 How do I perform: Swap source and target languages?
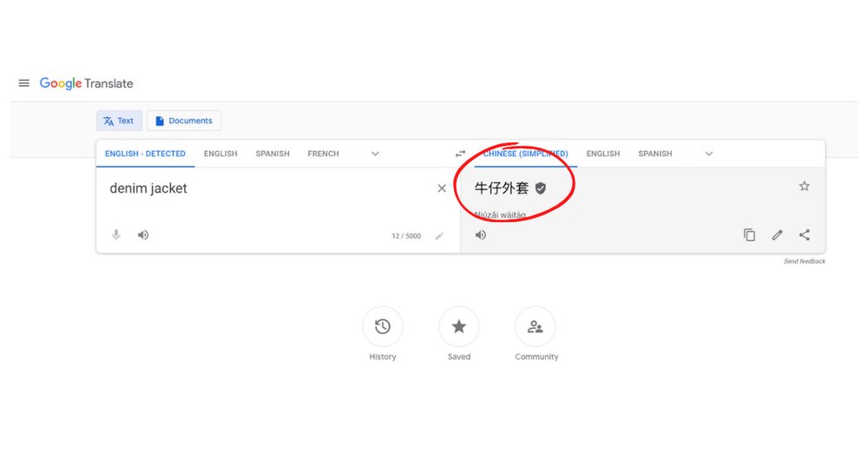click(x=461, y=154)
